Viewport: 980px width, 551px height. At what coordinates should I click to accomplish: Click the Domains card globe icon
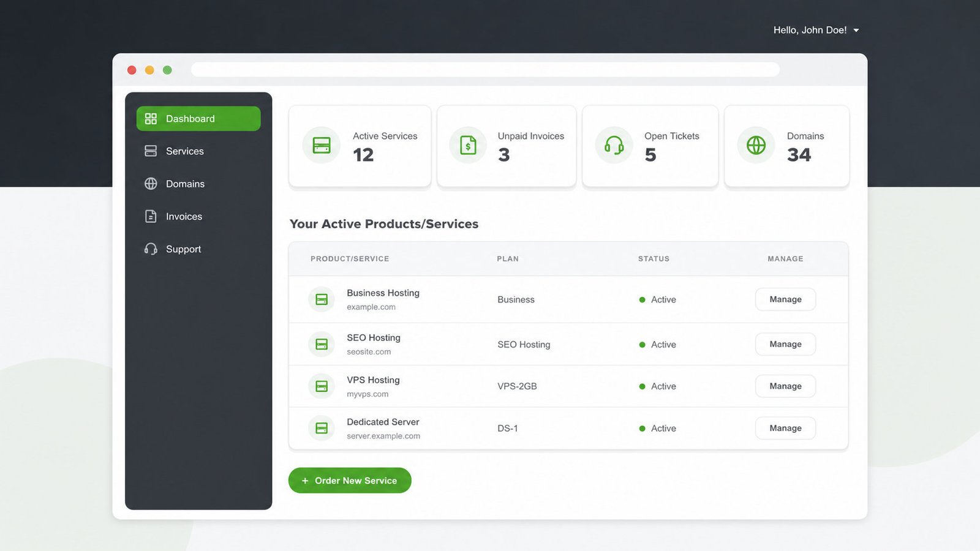coord(756,145)
